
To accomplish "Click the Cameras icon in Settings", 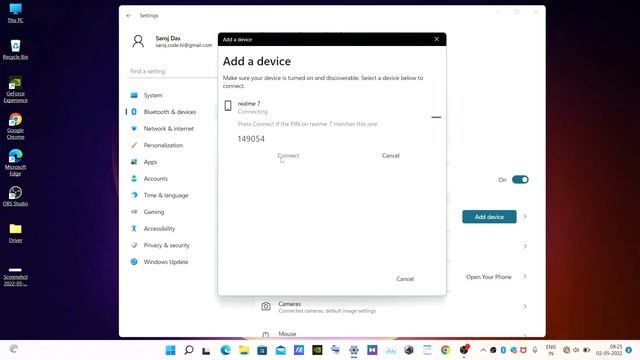I will pos(266,307).
